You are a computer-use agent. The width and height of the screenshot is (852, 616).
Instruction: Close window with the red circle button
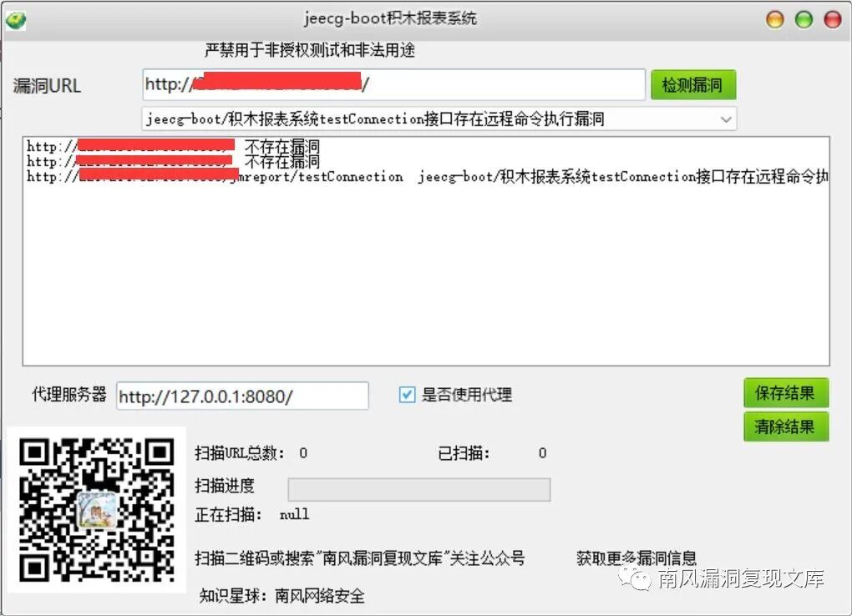pos(833,19)
